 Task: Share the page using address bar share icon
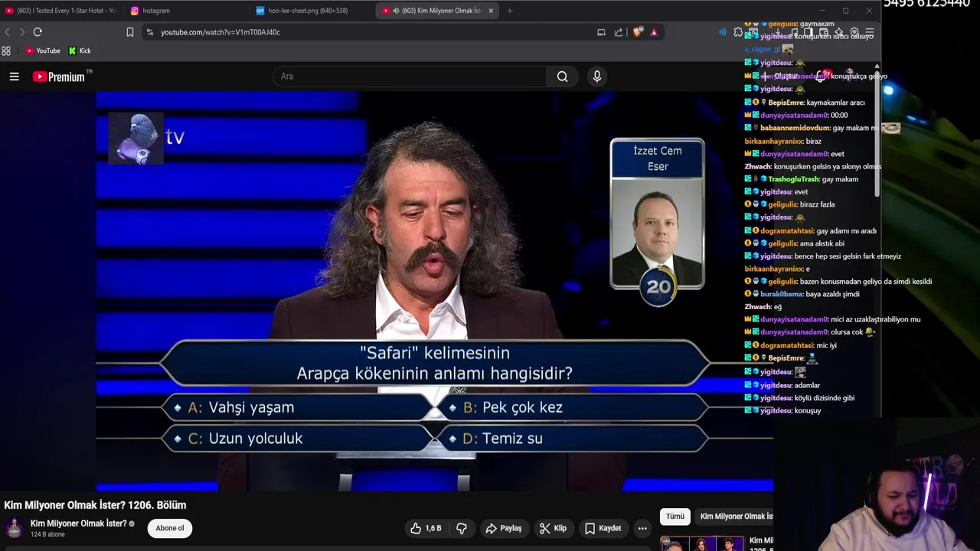[619, 32]
